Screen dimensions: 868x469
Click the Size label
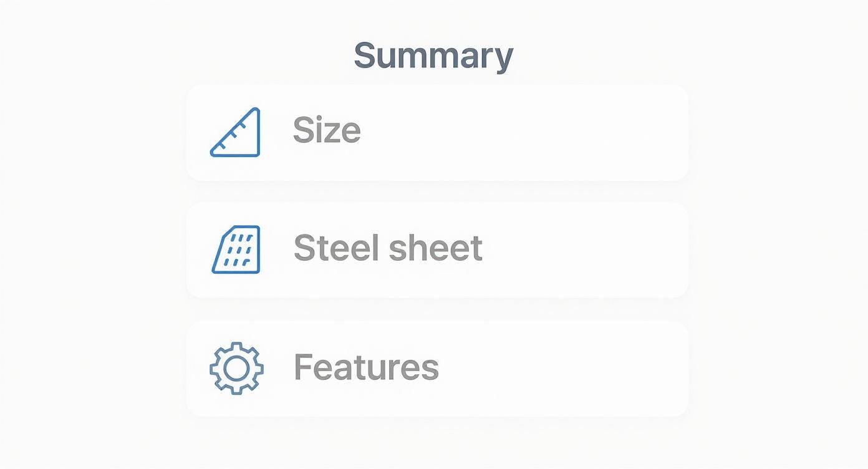point(326,129)
